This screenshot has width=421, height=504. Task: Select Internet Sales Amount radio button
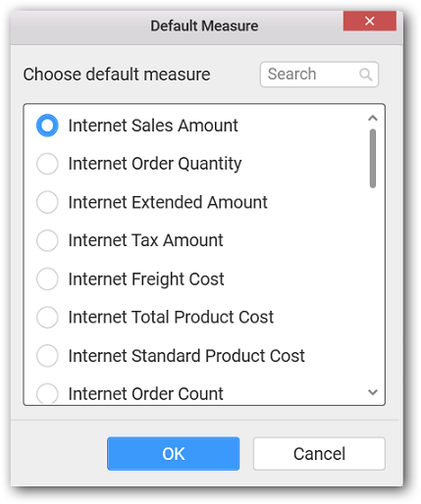click(47, 126)
